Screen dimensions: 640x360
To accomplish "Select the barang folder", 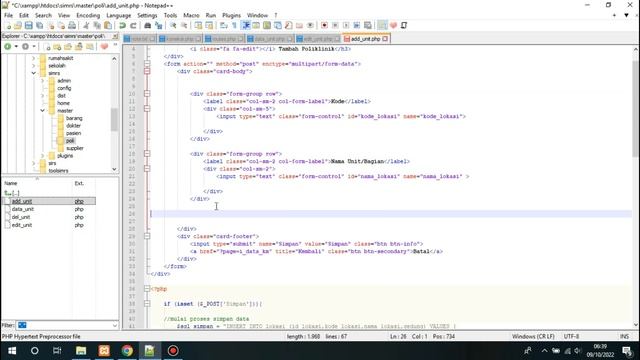I will [x=74, y=118].
